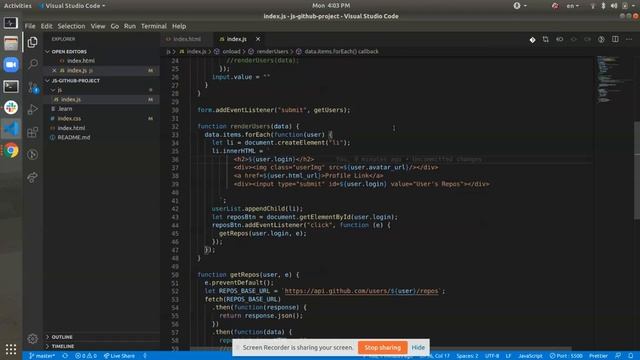Click the open changes icon in editor toolbar

(546, 39)
